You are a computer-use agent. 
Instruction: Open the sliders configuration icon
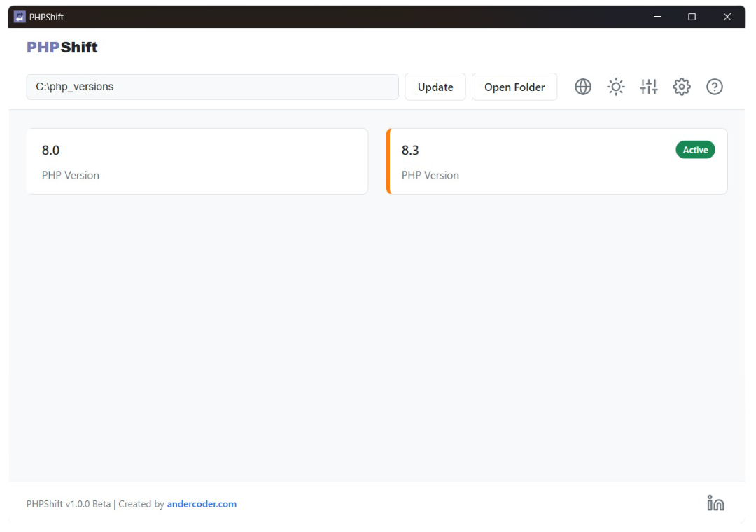[x=648, y=87]
